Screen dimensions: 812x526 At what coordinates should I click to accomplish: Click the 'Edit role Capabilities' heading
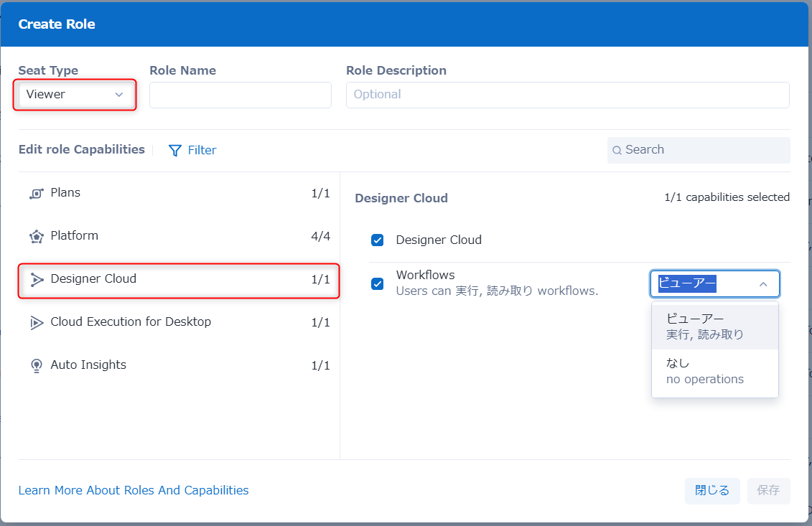(82, 150)
